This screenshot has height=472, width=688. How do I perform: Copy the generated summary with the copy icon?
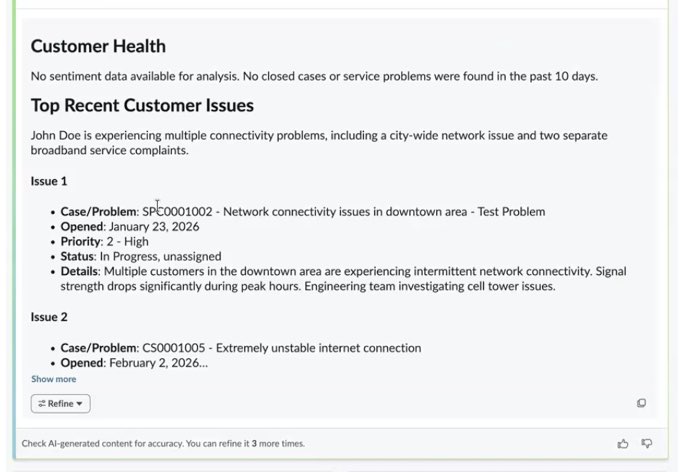tap(641, 403)
